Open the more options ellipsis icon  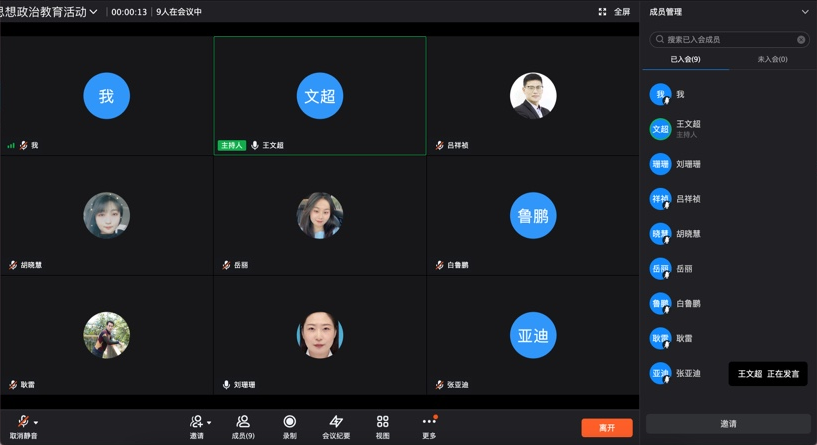coord(429,421)
